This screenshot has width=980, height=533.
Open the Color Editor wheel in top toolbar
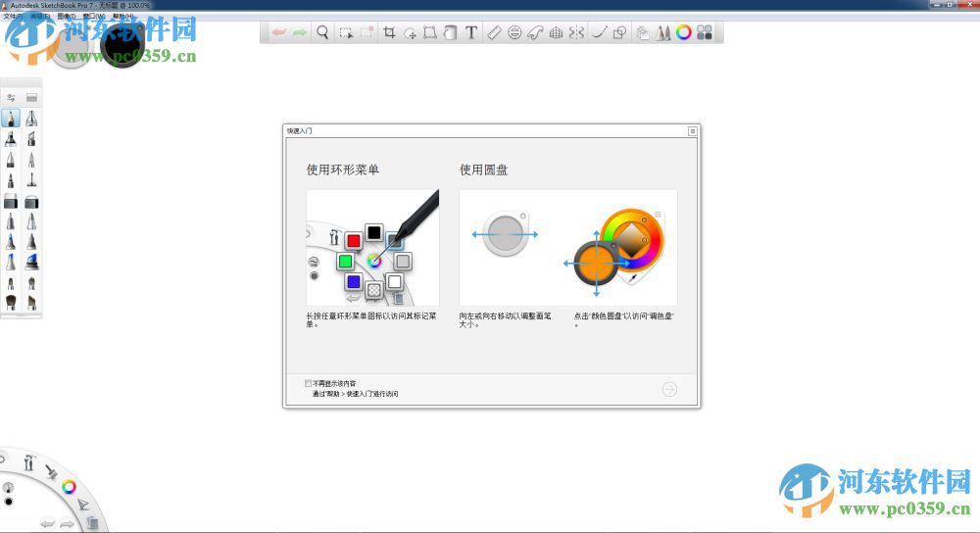tap(684, 32)
